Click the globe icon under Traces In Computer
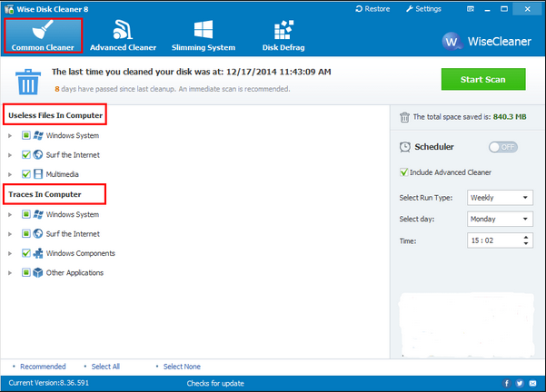This screenshot has height=392, width=546. click(38, 233)
